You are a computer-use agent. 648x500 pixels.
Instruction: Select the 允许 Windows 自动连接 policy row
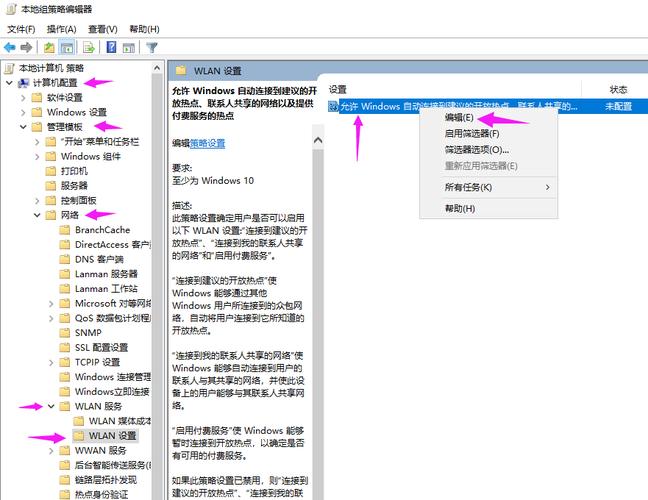(488, 106)
